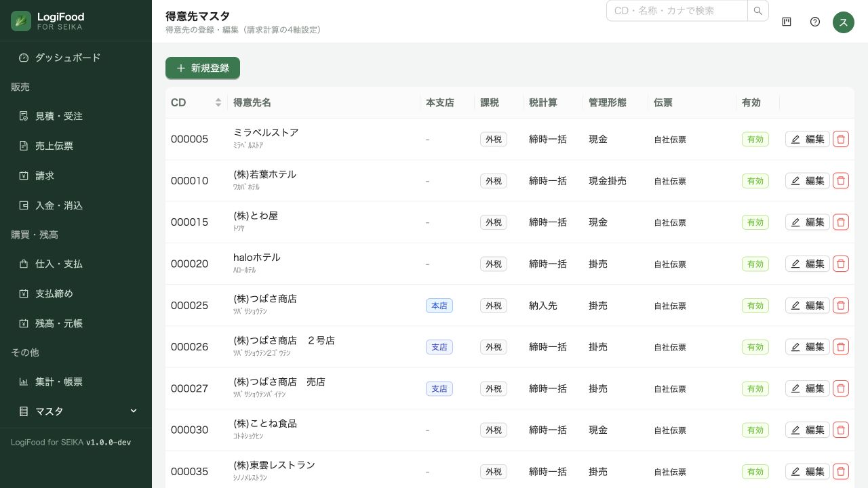The image size is (868, 488).
Task: Click the 外税 tag for haloホテル
Action: [x=494, y=264]
